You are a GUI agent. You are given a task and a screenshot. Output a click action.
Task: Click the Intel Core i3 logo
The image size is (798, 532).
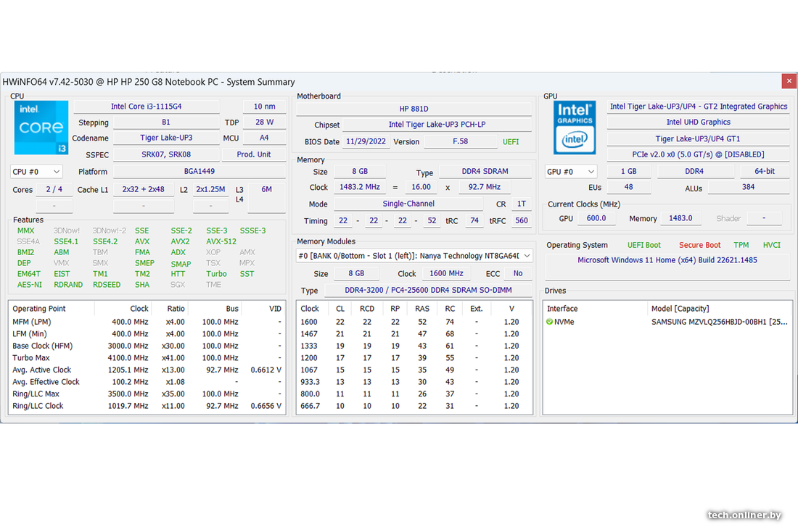pyautogui.click(x=36, y=128)
